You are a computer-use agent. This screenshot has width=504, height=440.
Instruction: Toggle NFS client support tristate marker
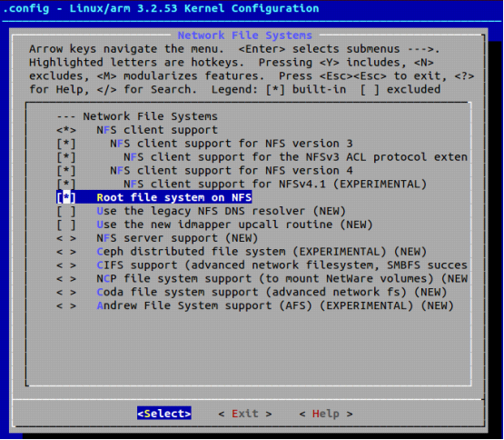click(x=66, y=130)
